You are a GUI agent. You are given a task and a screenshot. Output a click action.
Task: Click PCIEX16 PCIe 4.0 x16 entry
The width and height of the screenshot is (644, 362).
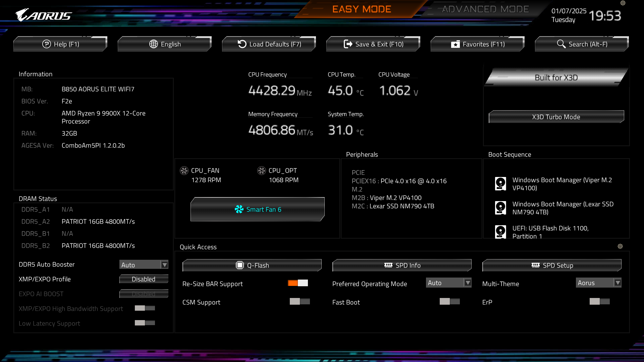[399, 181]
